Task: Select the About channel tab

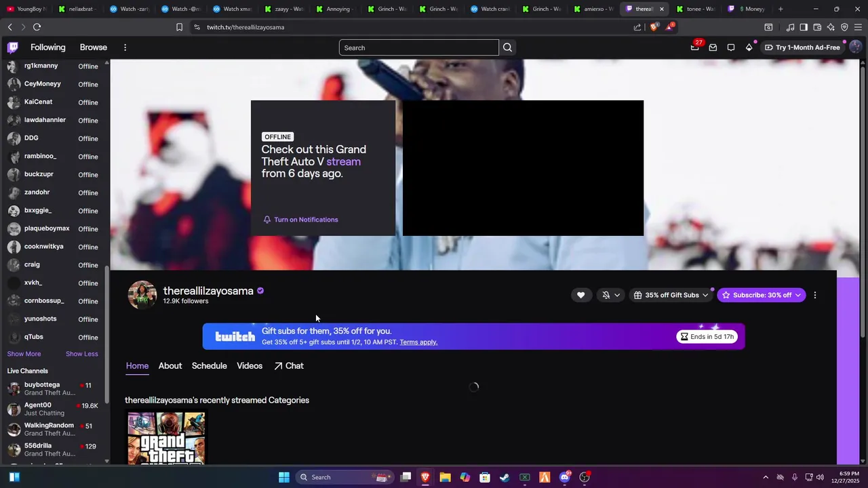Action: coord(170,366)
